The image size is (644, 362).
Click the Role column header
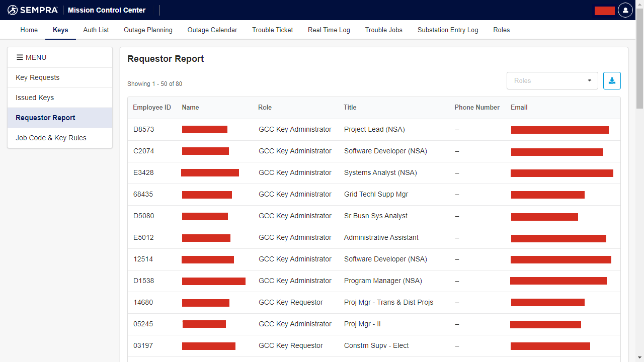tap(265, 107)
